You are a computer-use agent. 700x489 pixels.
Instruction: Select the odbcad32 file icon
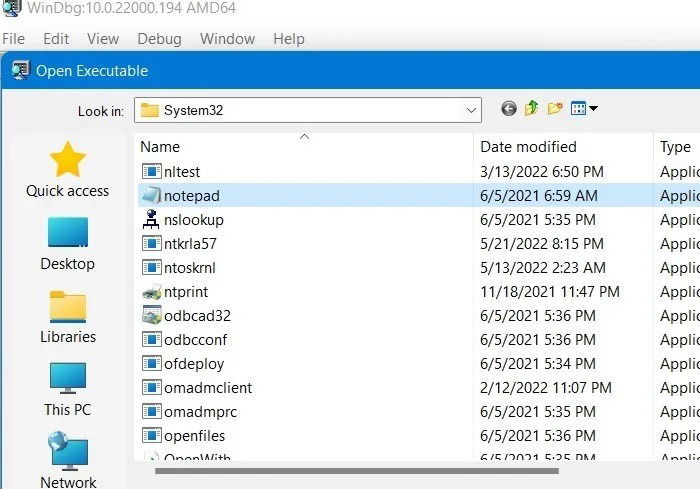[151, 315]
